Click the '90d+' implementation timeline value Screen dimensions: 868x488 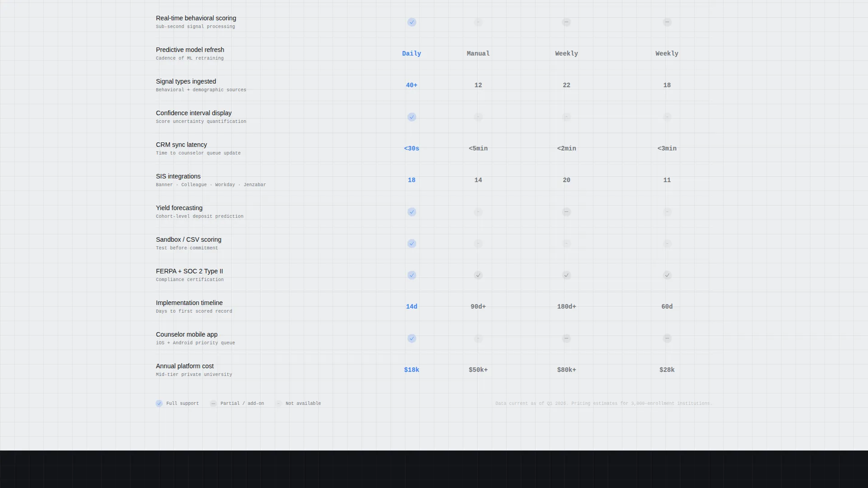[x=478, y=306]
